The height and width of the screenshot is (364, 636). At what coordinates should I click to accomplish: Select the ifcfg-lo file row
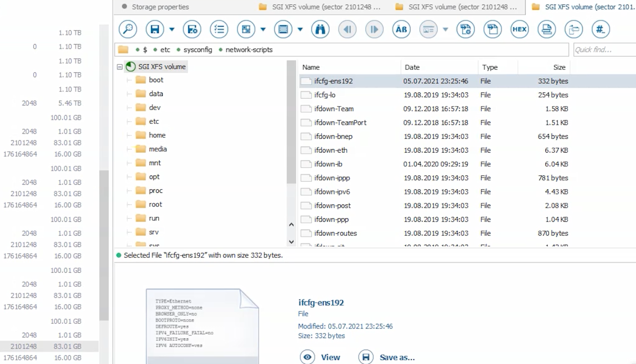point(325,95)
